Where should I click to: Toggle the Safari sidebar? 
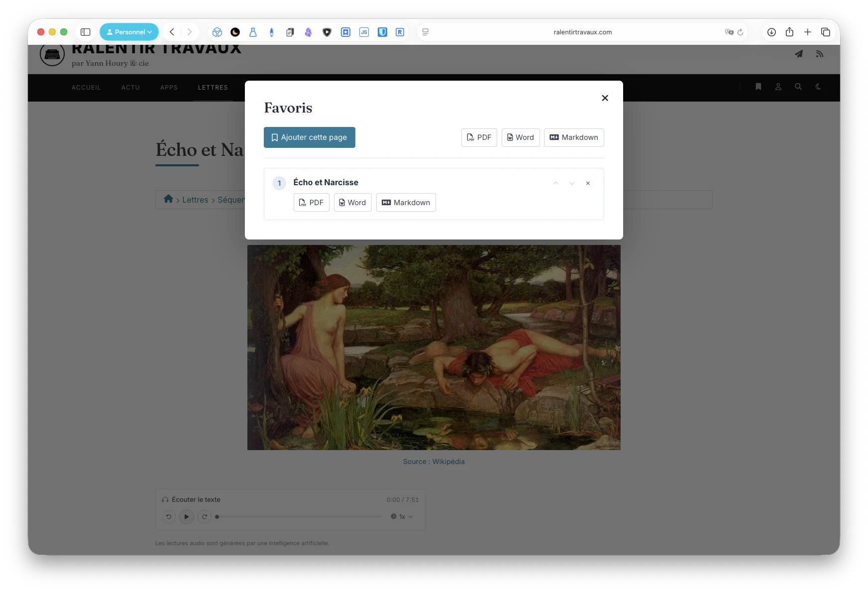[86, 32]
